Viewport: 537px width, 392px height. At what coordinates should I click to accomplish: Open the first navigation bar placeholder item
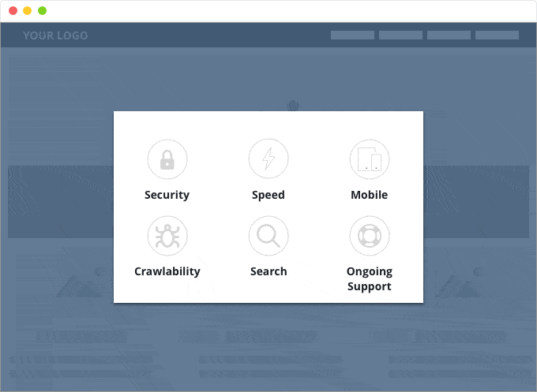tap(352, 35)
